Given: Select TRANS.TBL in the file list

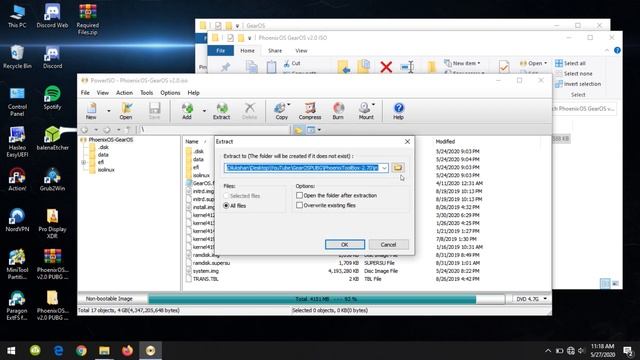Looking at the screenshot, I should pyautogui.click(x=206, y=279).
